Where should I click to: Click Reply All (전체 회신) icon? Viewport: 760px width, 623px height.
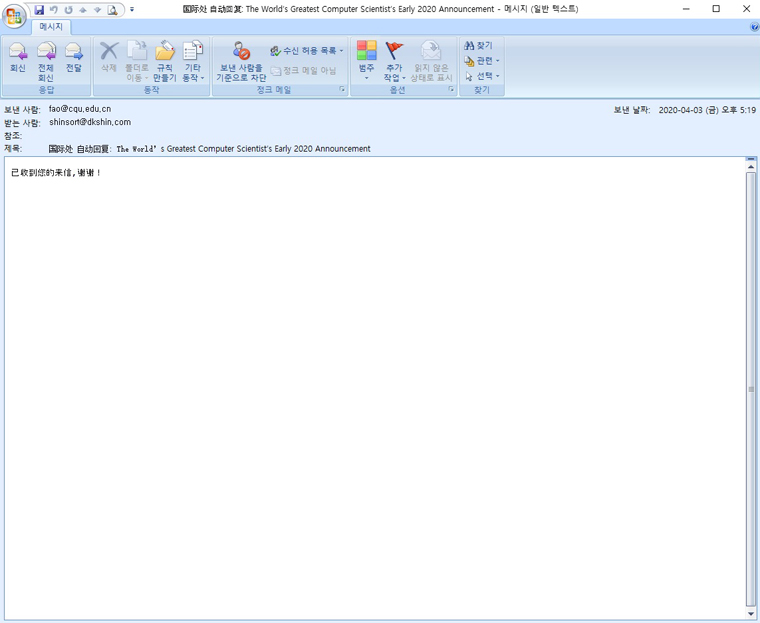click(46, 60)
